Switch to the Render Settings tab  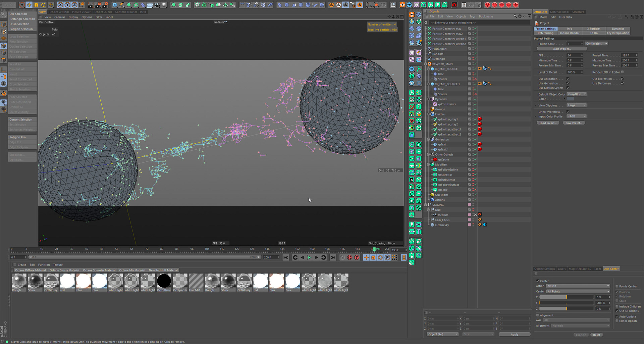(x=59, y=12)
